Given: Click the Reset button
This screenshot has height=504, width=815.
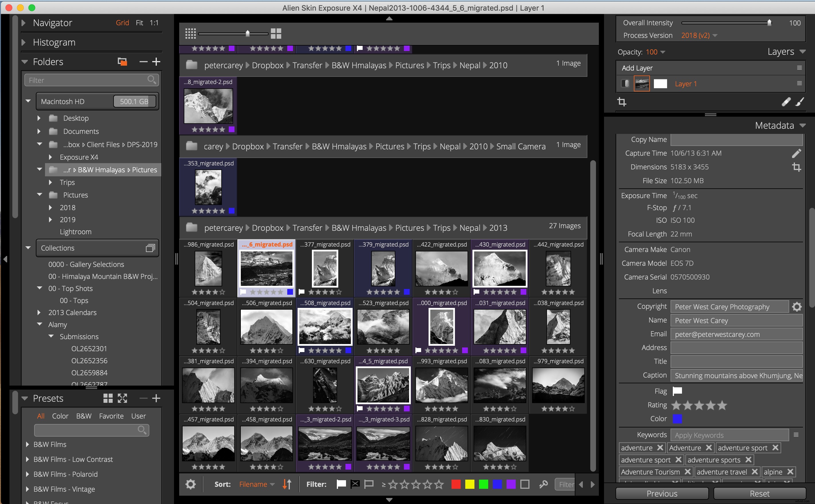Looking at the screenshot, I should pyautogui.click(x=759, y=493).
